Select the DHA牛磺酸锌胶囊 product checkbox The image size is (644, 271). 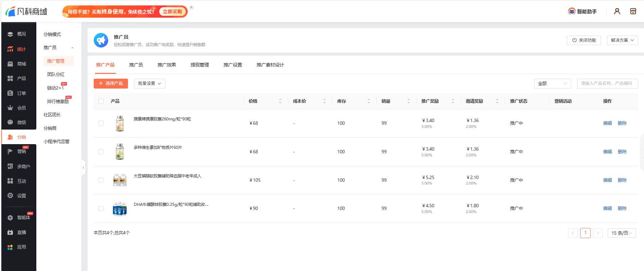click(x=101, y=208)
